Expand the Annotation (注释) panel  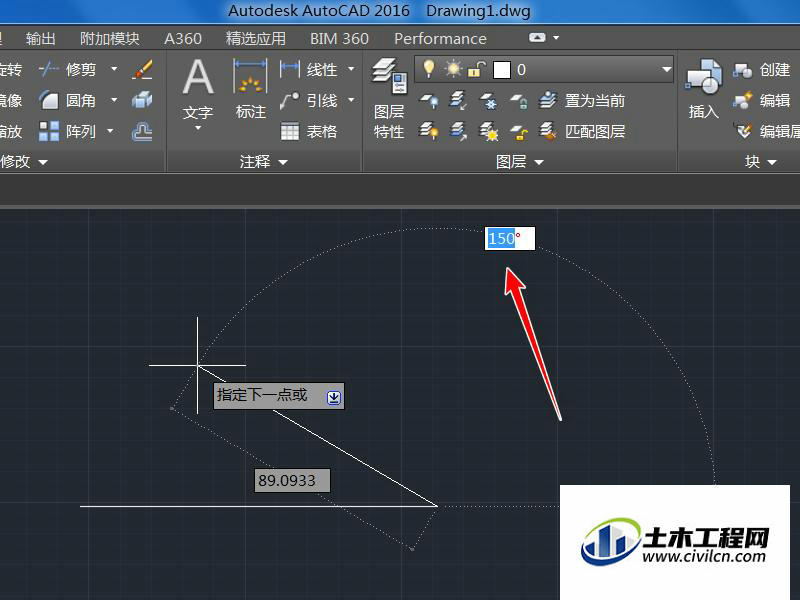[x=264, y=162]
